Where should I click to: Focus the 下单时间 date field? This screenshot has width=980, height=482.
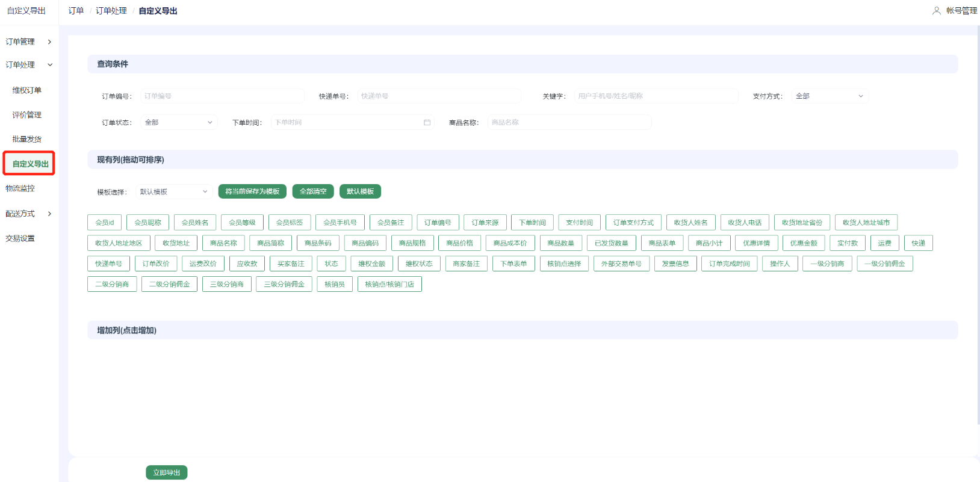353,122
